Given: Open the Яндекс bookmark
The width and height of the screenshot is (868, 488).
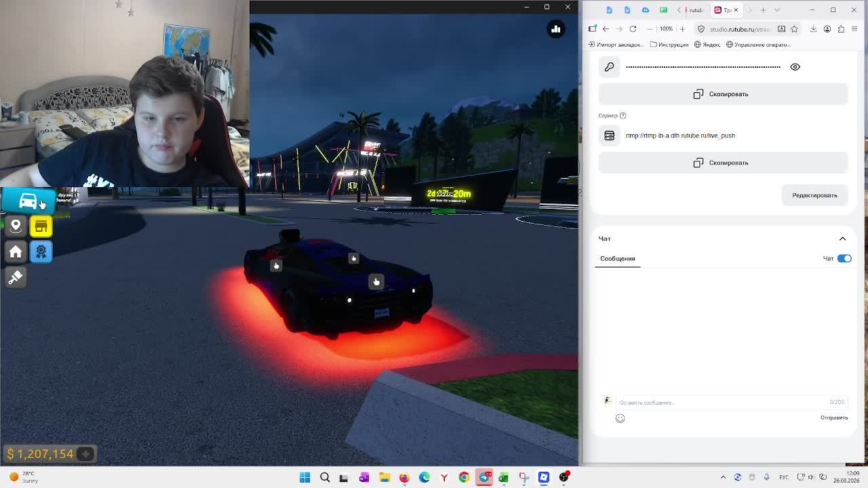Looking at the screenshot, I should click(707, 45).
